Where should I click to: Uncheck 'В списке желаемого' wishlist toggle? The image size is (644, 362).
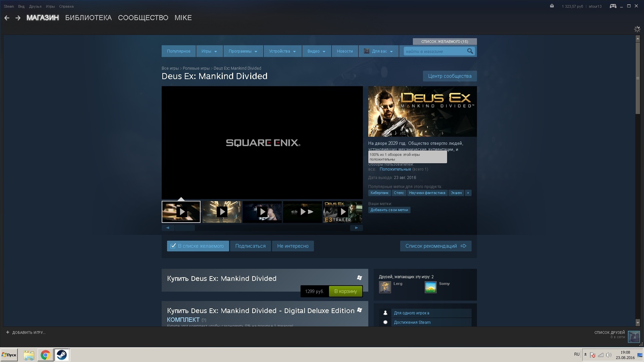click(x=198, y=246)
